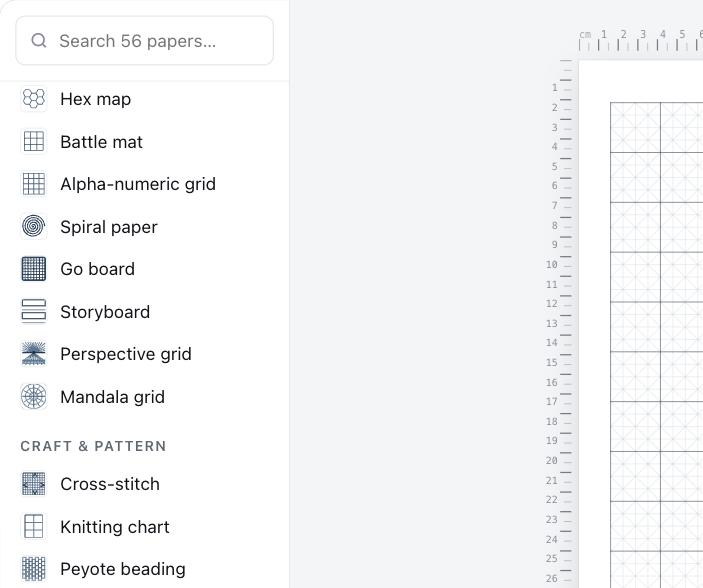Choose the Spiral paper swirl icon

[34, 226]
